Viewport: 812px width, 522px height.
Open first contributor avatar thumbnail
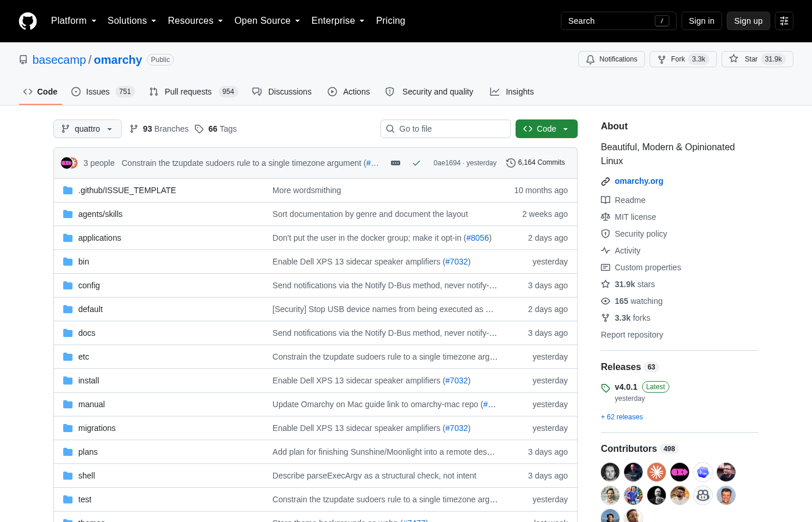pyautogui.click(x=610, y=472)
